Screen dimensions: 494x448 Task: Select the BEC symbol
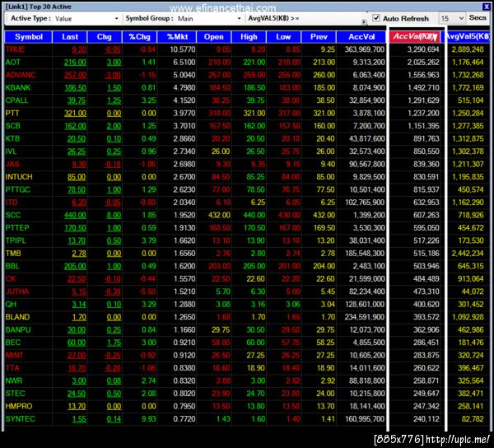pos(13,343)
